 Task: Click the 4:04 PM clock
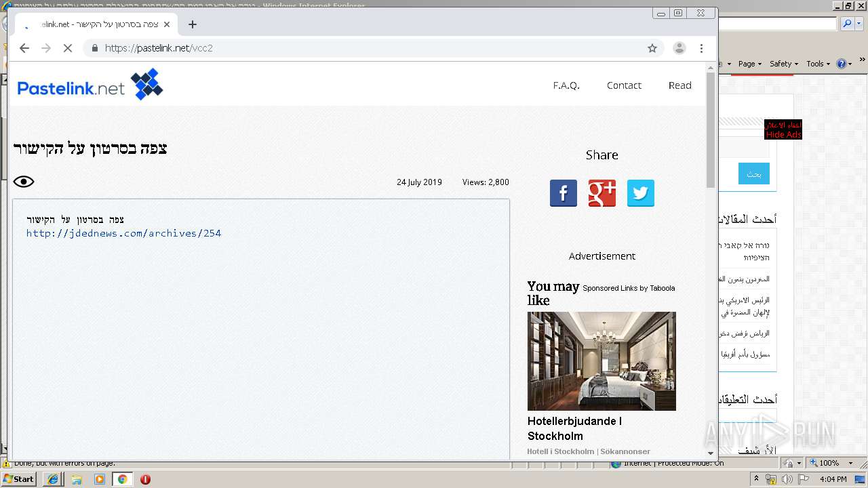point(832,479)
